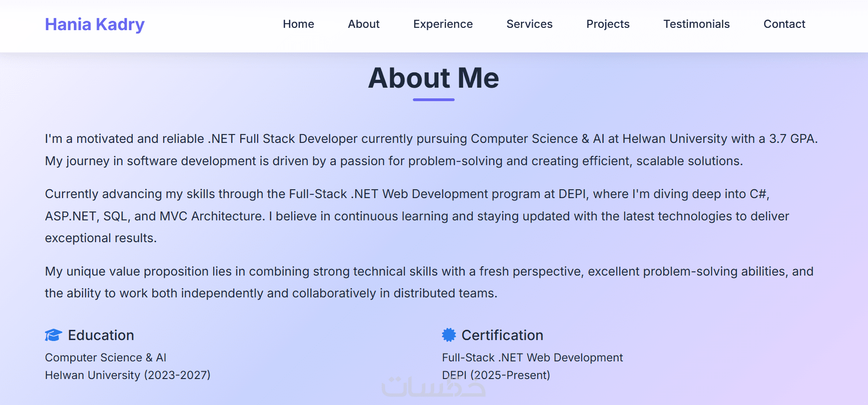868x405 pixels.
Task: Jump to the Projects section
Action: pos(608,24)
